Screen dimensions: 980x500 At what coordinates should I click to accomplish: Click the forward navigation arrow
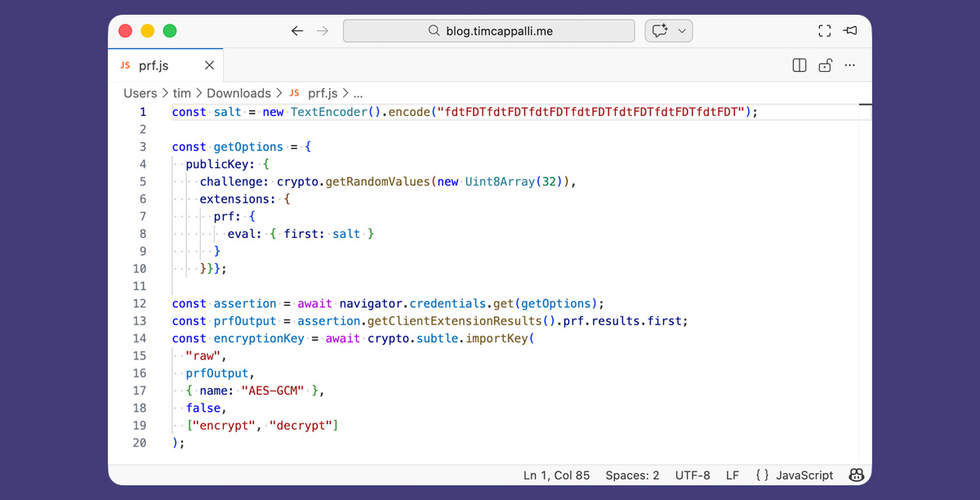click(322, 30)
